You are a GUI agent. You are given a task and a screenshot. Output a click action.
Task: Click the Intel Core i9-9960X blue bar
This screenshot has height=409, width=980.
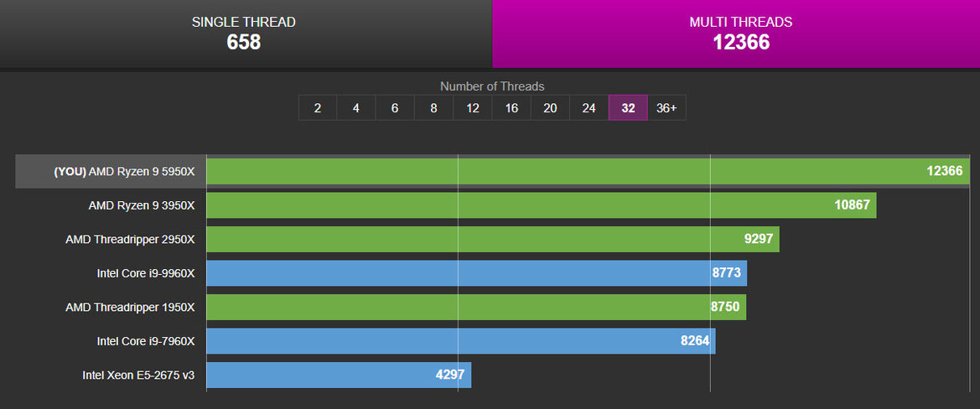click(x=476, y=273)
